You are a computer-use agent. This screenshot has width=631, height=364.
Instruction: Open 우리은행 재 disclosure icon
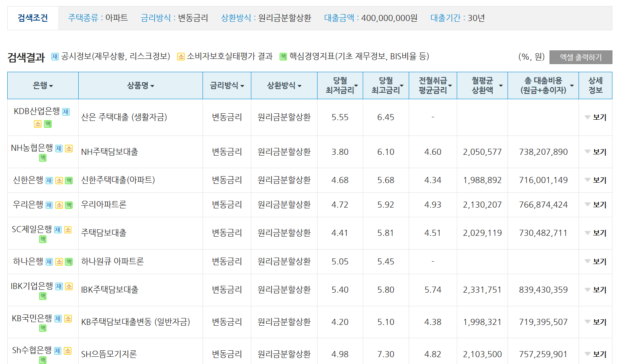(x=49, y=205)
